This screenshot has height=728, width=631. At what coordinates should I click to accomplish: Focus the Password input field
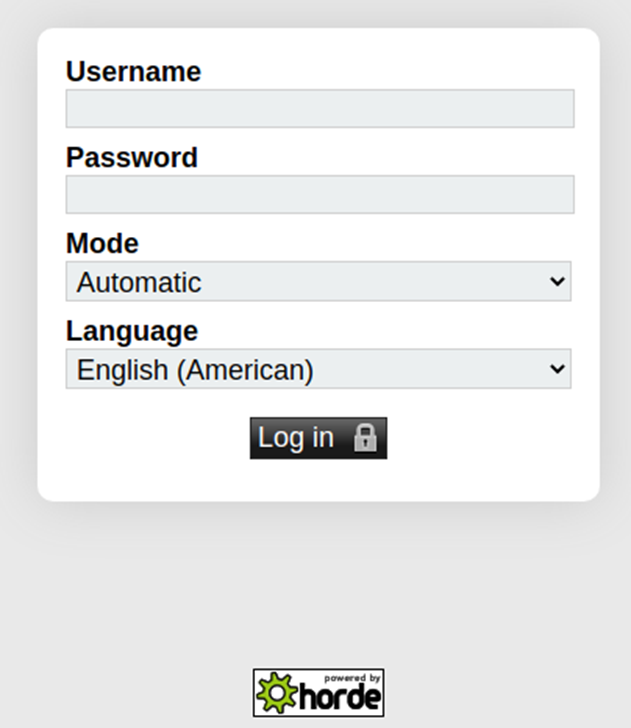(320, 195)
